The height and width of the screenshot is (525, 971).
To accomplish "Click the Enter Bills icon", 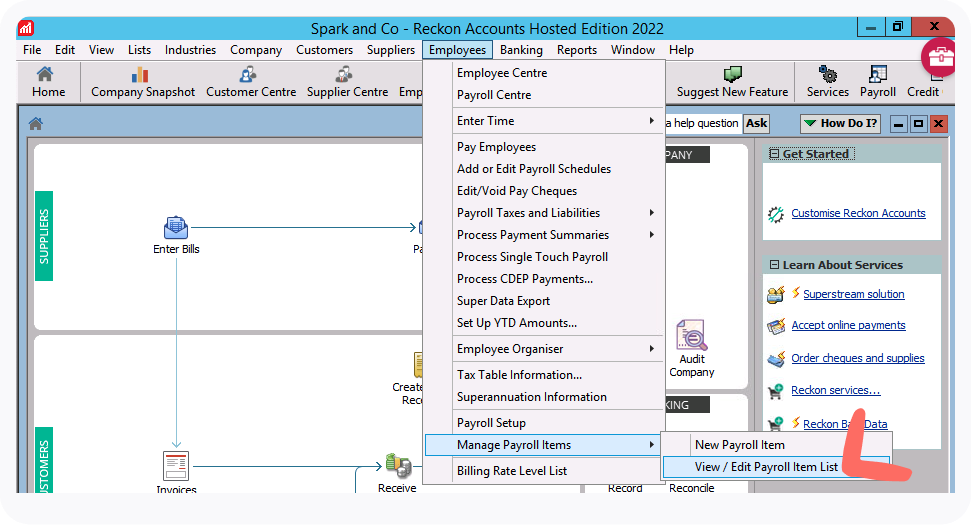I will coord(176,228).
